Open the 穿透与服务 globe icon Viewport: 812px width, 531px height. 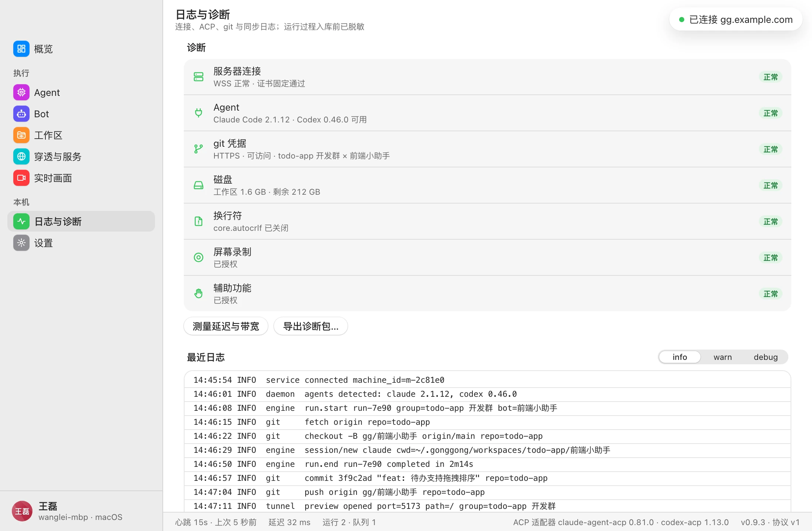point(21,156)
